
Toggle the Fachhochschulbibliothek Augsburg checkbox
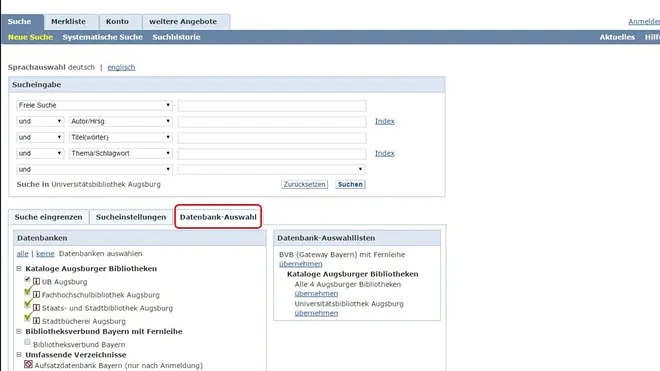pyautogui.click(x=28, y=291)
